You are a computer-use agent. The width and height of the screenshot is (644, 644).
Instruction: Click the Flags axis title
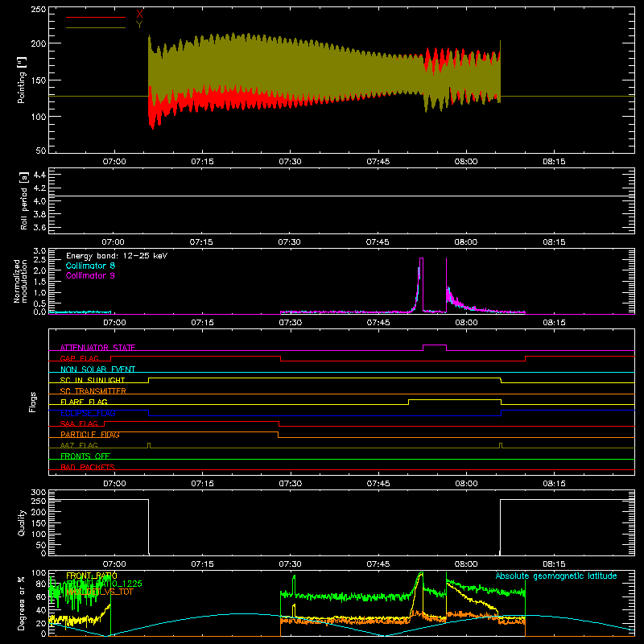click(33, 402)
